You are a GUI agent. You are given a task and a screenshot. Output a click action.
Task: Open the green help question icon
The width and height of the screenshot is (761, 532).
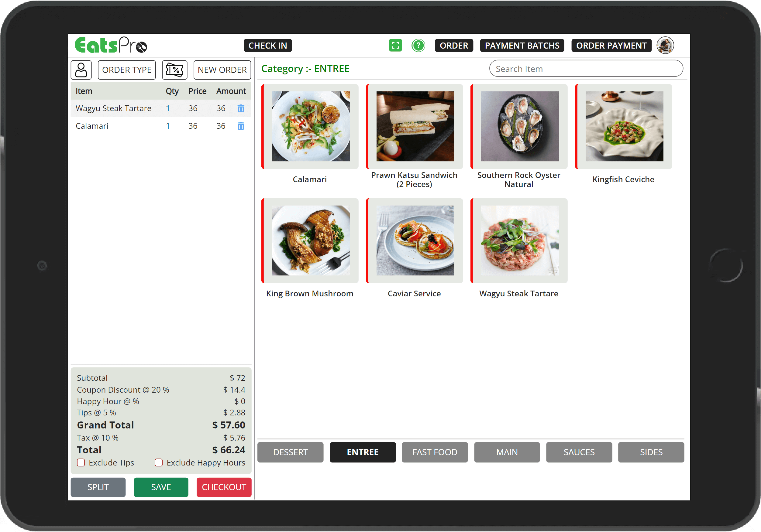pos(418,45)
